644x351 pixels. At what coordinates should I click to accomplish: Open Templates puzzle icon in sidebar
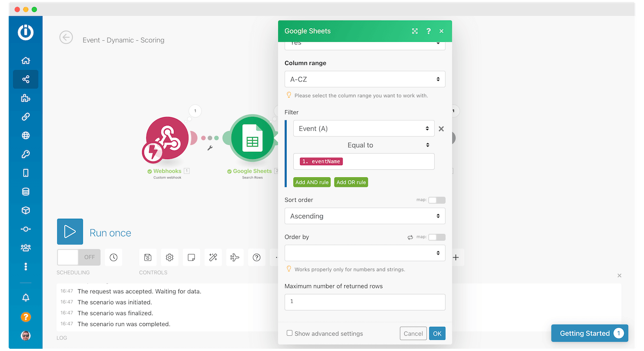point(25,98)
